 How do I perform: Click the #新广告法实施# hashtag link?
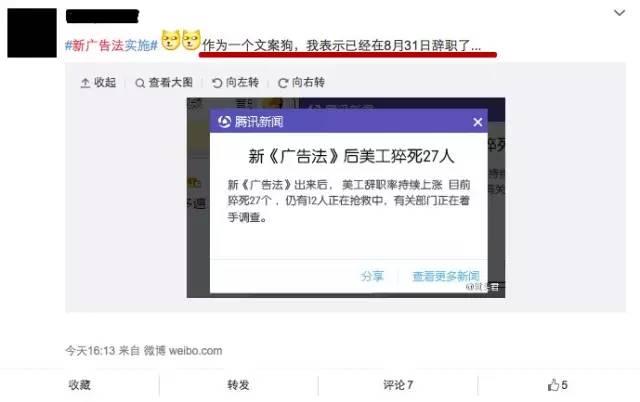(x=111, y=45)
